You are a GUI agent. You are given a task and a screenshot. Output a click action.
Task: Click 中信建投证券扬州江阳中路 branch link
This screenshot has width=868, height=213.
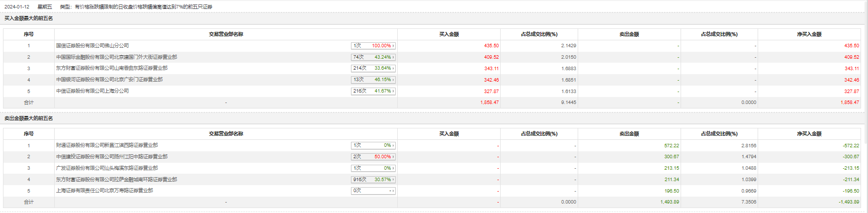point(112,157)
